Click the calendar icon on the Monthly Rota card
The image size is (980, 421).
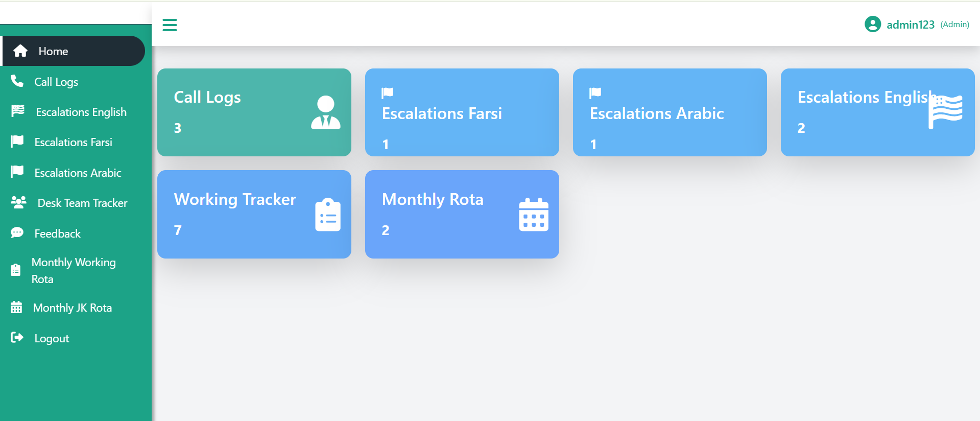tap(533, 215)
